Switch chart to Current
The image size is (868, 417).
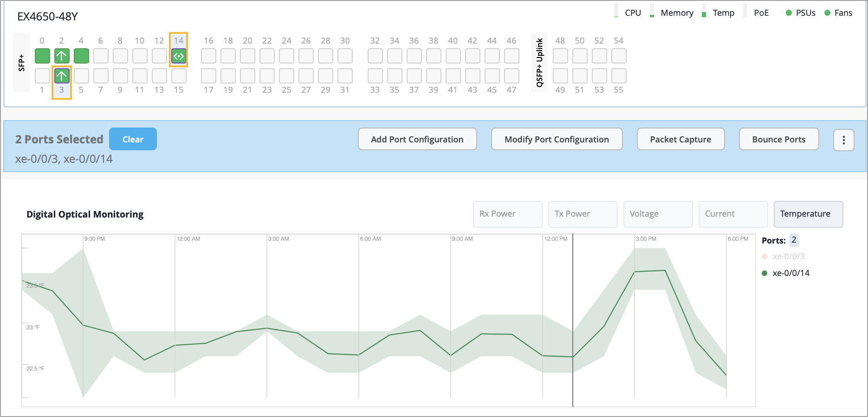click(x=733, y=214)
